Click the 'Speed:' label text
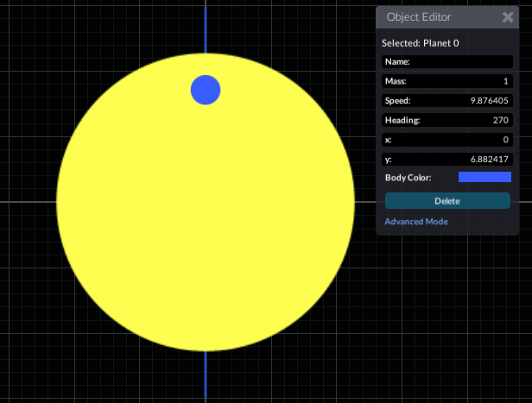The width and height of the screenshot is (532, 403). (x=398, y=101)
